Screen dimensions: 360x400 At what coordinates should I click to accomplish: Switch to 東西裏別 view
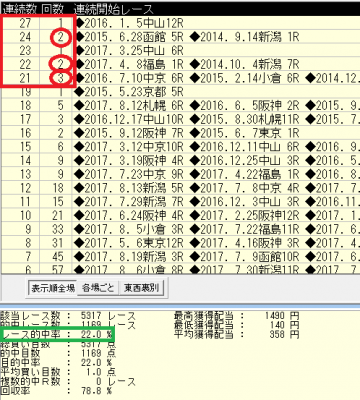142,288
